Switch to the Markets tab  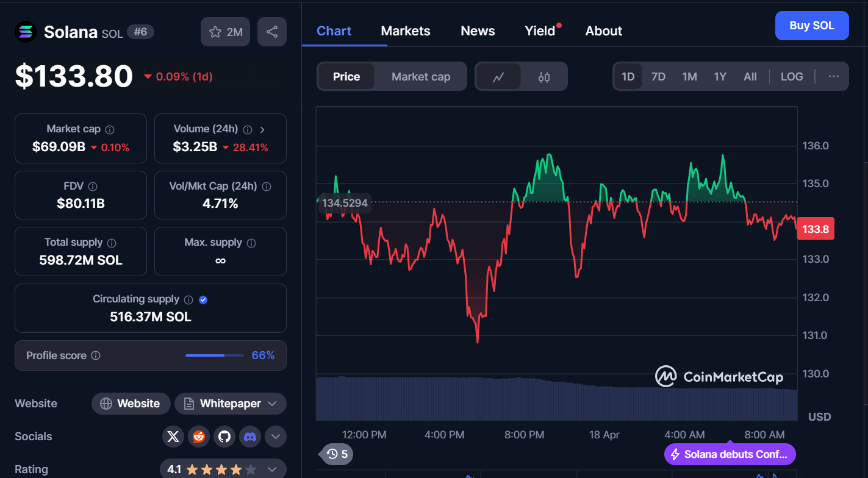pyautogui.click(x=406, y=31)
